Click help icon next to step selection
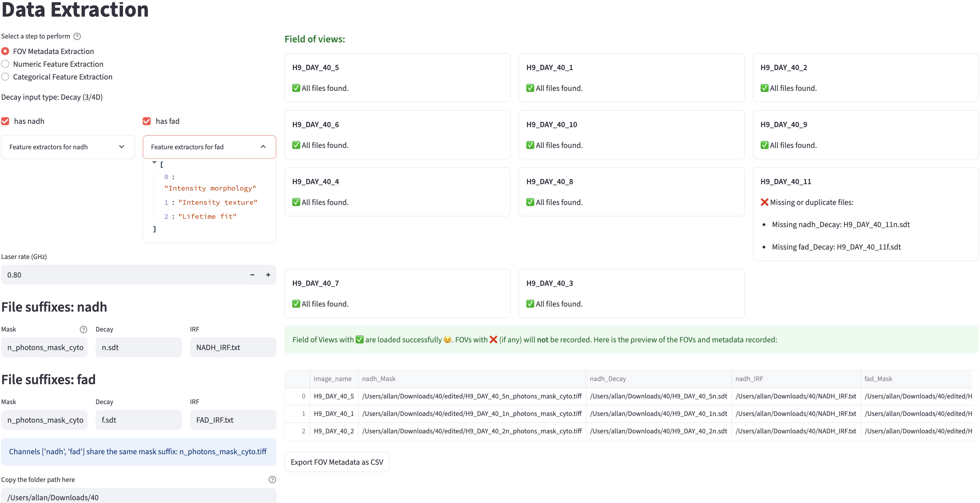This screenshot has width=980, height=503. (x=77, y=36)
